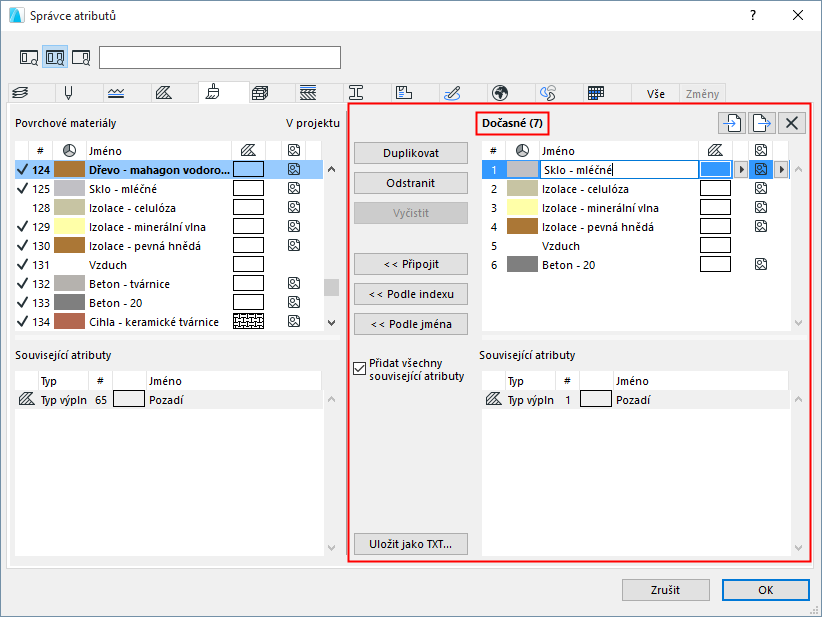Click the import attributes file icon

tap(732, 123)
